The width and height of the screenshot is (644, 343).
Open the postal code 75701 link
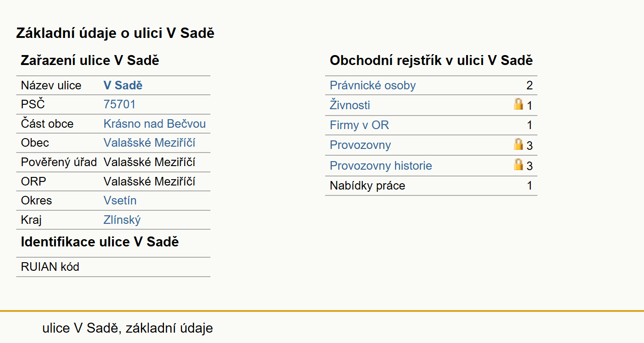click(x=120, y=105)
